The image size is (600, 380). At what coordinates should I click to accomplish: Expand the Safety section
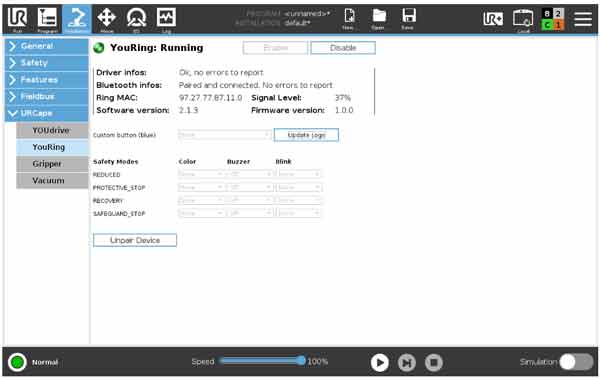tap(47, 63)
